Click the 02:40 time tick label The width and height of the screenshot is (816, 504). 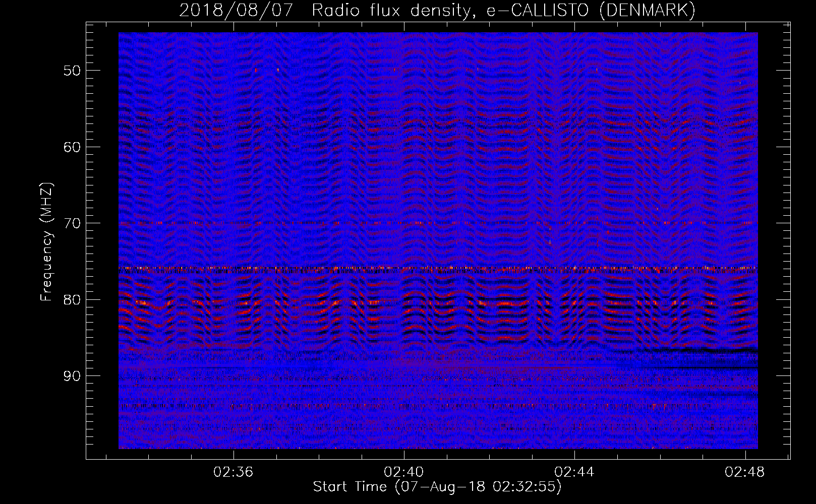404,472
